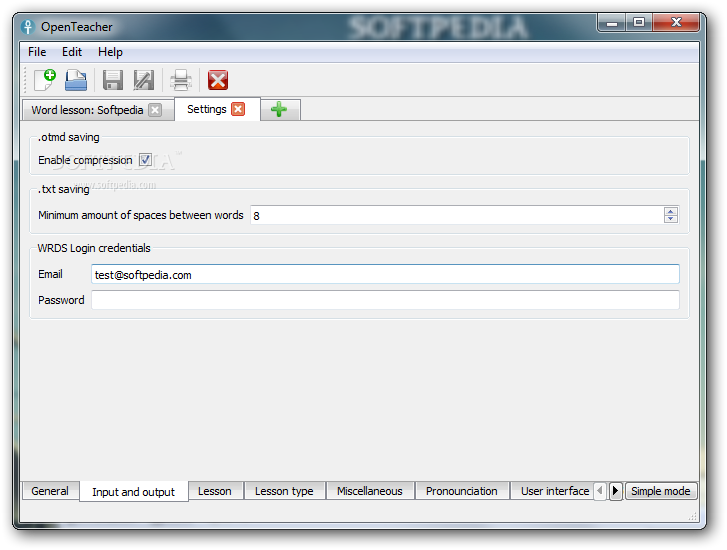Open a file with the toolbar icon
This screenshot has height=550, width=727.
pos(76,80)
